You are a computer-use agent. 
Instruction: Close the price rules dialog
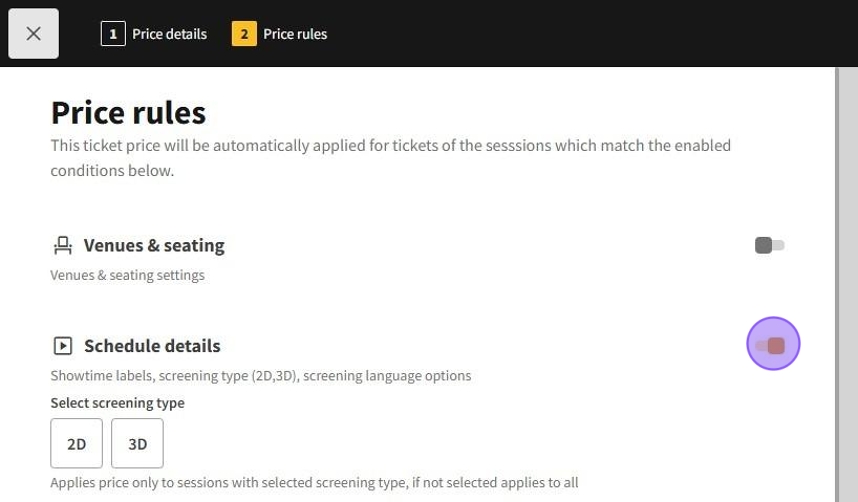pos(33,33)
